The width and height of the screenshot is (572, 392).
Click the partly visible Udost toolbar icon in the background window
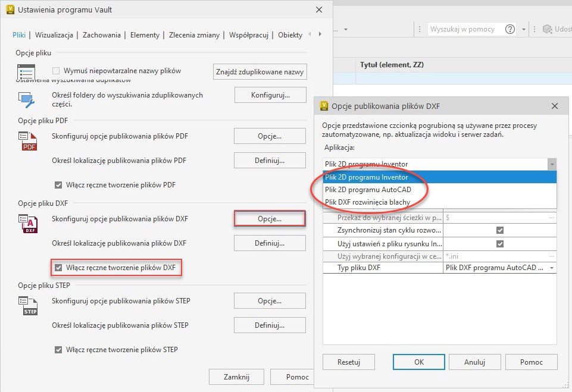tap(547, 29)
